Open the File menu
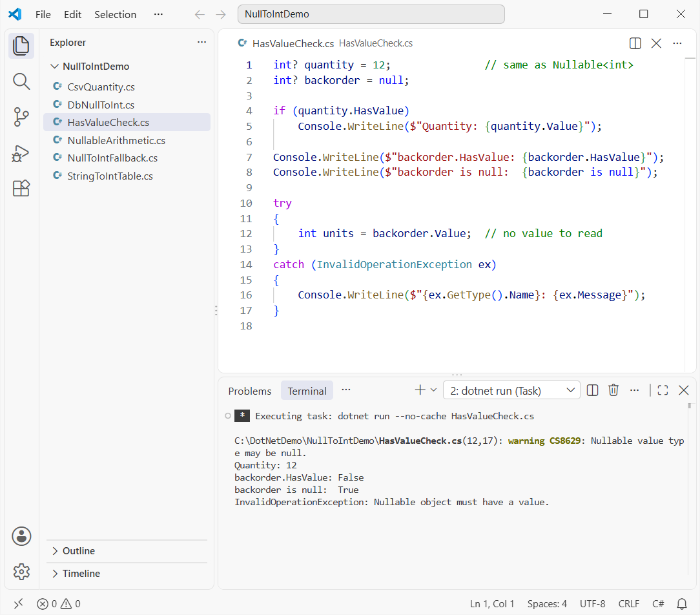Screen dimensions: 700x615 tap(43, 14)
